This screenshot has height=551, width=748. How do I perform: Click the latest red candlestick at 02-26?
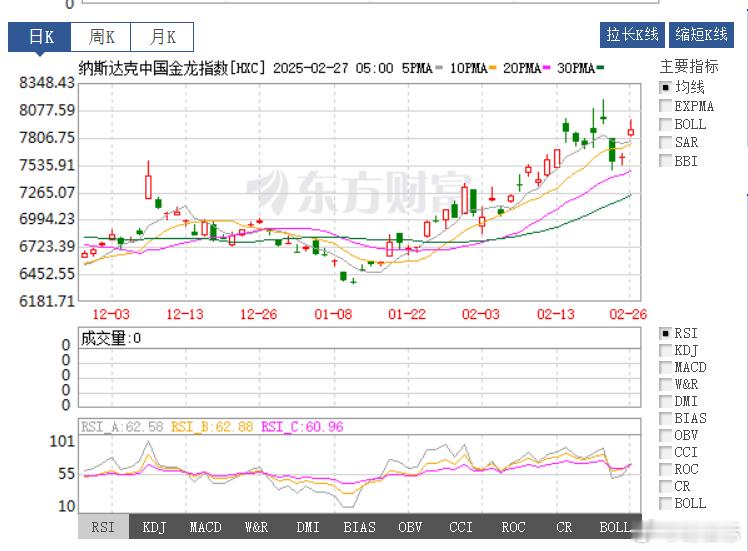pyautogui.click(x=631, y=130)
